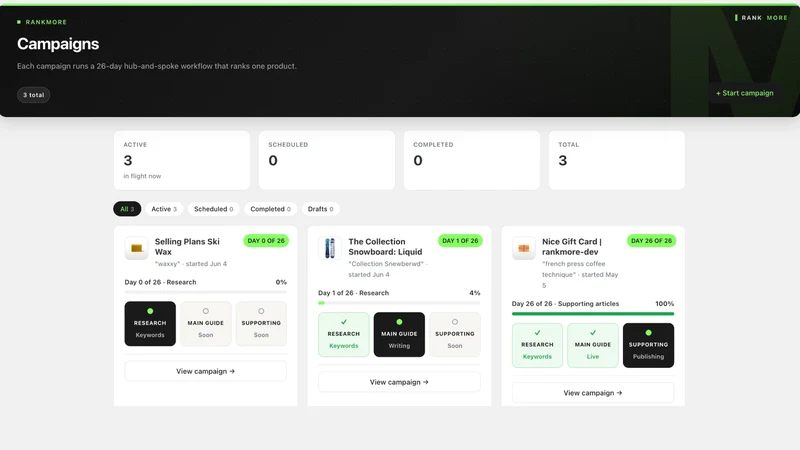Click the DAY 26 OF 26 badge
The height and width of the screenshot is (450, 800).
point(651,241)
